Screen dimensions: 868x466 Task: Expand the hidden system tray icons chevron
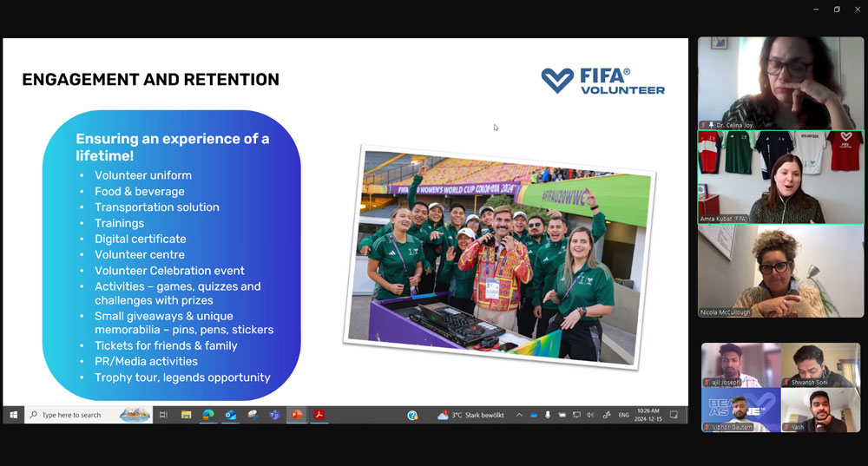click(519, 416)
